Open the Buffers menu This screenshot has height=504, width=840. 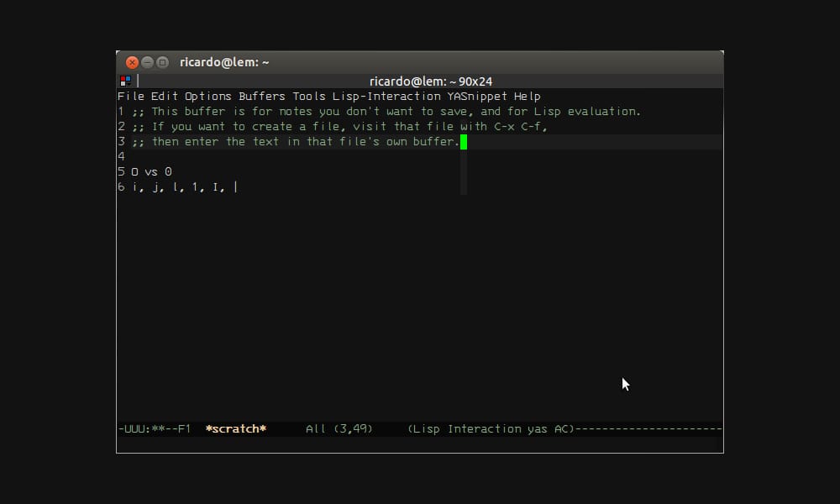click(x=262, y=96)
